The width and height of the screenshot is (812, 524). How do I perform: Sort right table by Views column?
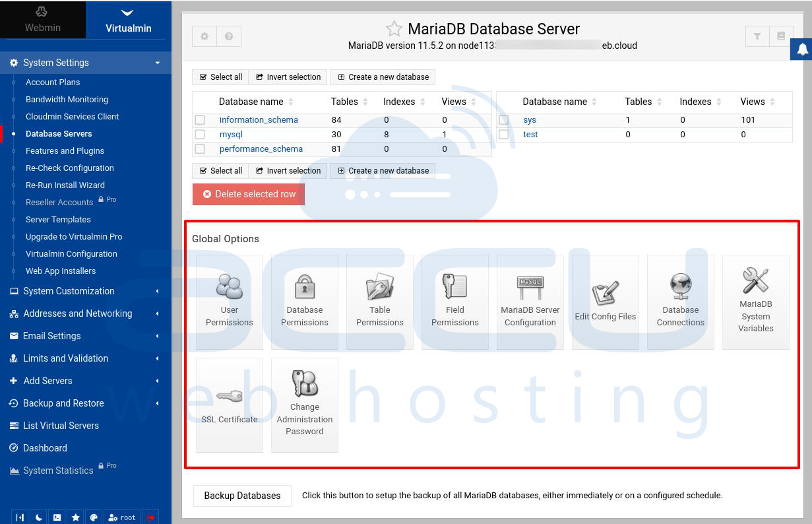(757, 102)
